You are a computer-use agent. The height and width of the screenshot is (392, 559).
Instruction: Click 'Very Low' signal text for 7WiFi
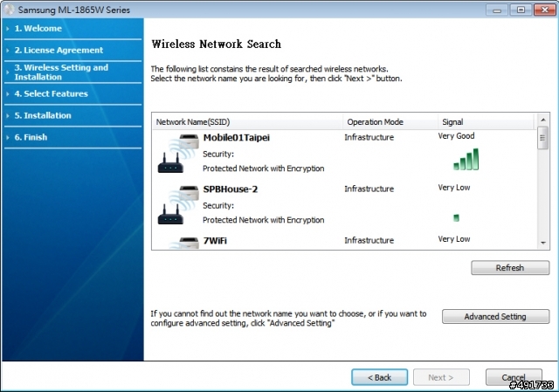pos(454,239)
